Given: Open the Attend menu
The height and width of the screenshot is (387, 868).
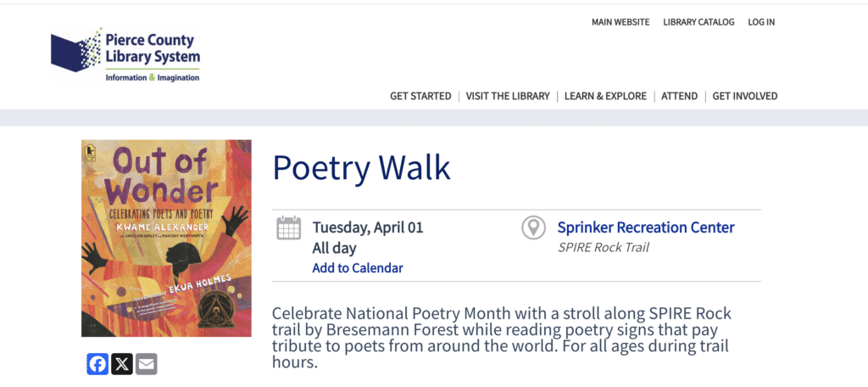Looking at the screenshot, I should (679, 96).
